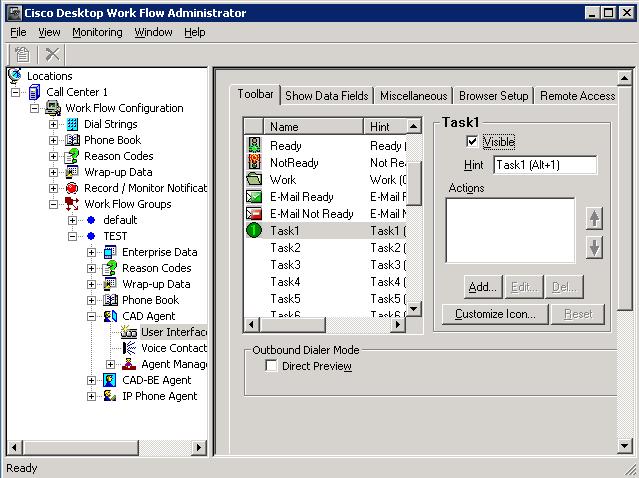Click into the Hint text field

point(545,165)
